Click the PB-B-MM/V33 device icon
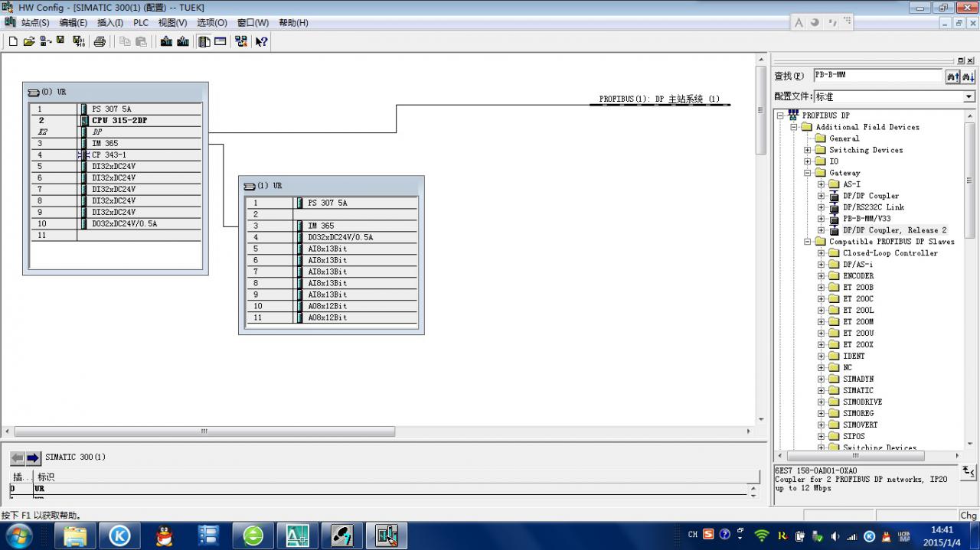 (x=834, y=219)
